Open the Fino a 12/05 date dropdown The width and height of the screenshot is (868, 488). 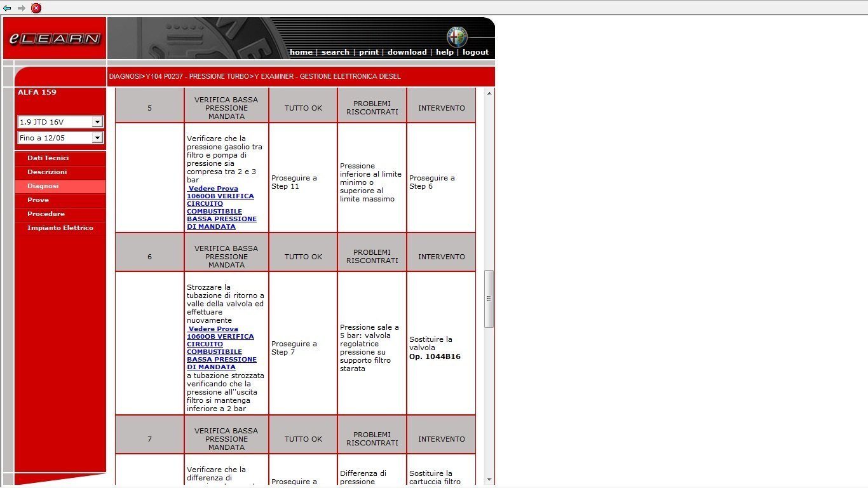(60, 138)
